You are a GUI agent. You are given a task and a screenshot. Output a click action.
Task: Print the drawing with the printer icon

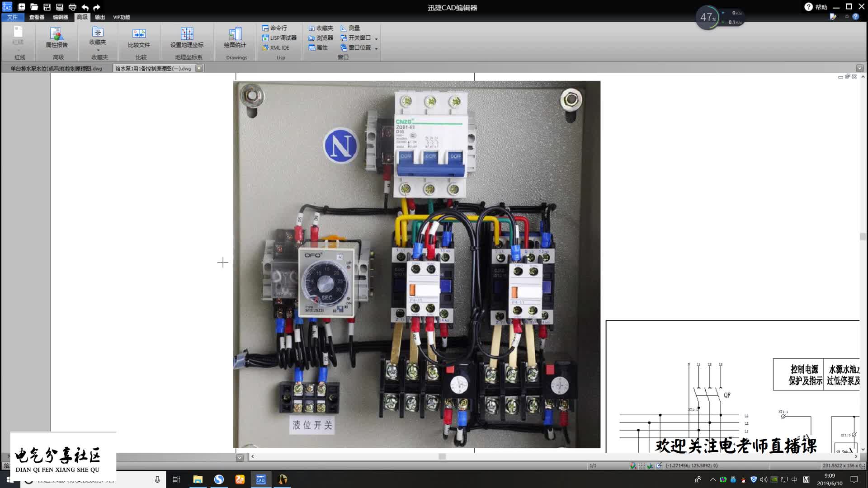coord(72,7)
